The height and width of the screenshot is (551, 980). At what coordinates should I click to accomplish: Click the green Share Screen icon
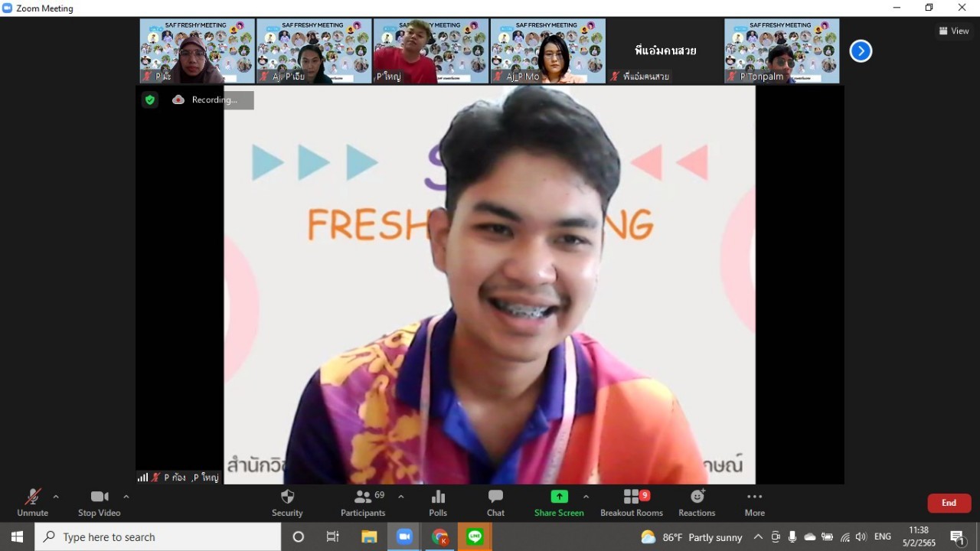[559, 497]
